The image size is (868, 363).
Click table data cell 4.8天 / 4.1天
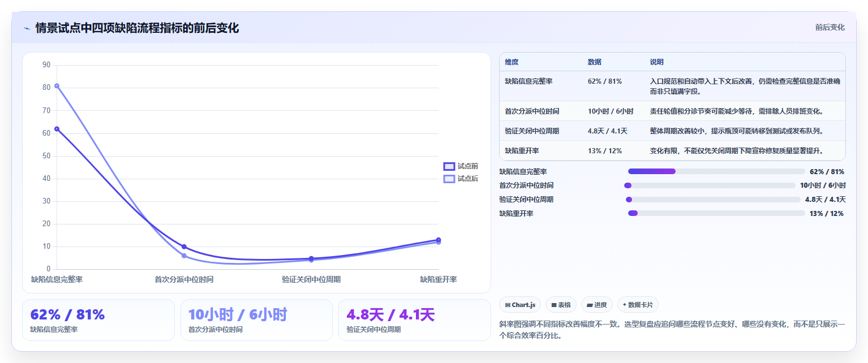(x=608, y=131)
